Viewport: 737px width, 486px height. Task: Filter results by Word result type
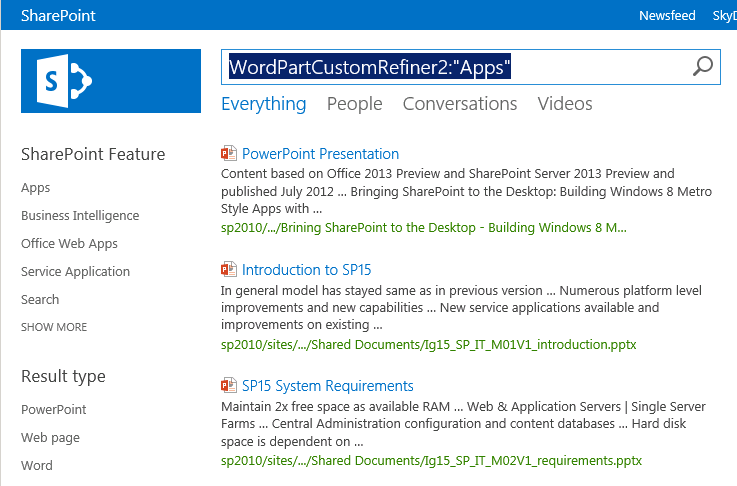pos(37,465)
